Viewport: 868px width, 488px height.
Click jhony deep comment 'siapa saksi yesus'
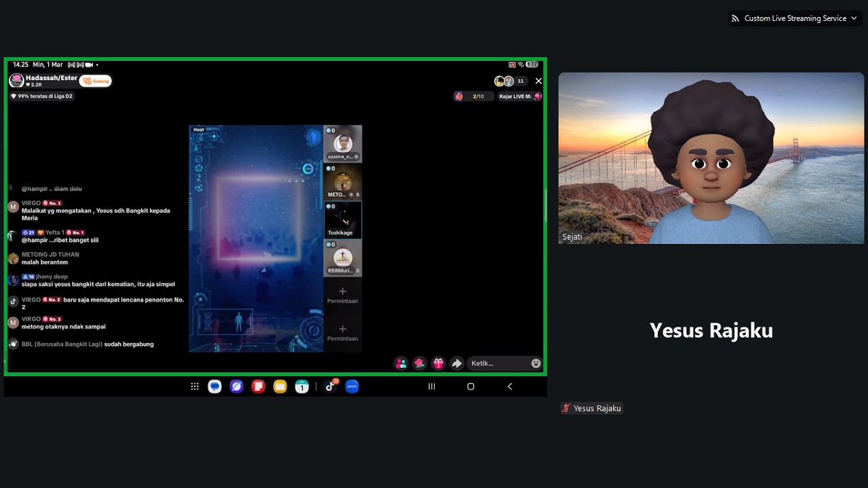98,281
